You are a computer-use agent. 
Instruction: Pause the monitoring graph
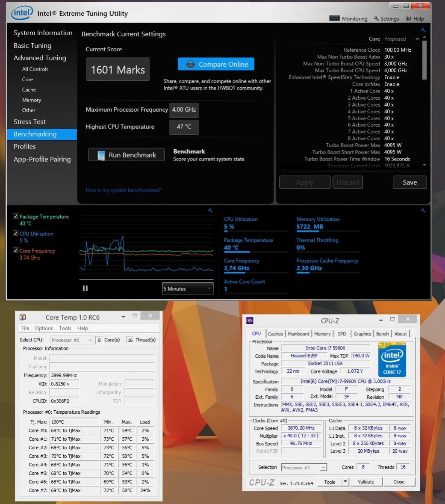85,288
